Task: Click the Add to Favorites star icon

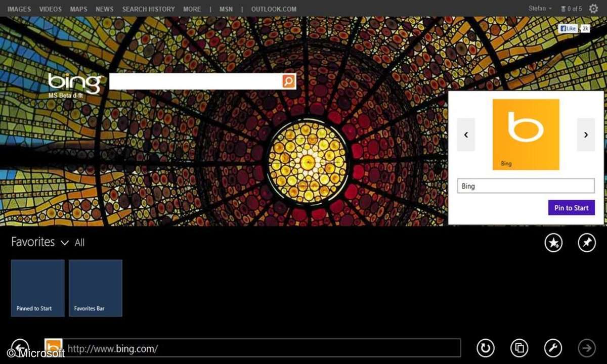Action: coord(553,243)
